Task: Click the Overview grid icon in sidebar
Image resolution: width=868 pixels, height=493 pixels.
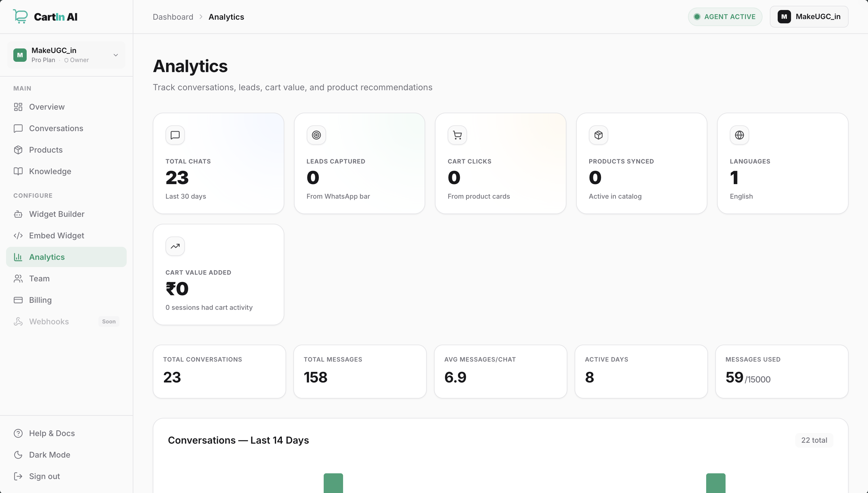Action: pos(18,107)
